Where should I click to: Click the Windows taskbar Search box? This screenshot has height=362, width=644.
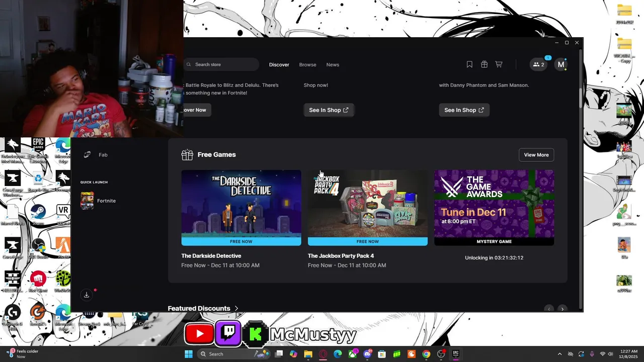pos(232,354)
